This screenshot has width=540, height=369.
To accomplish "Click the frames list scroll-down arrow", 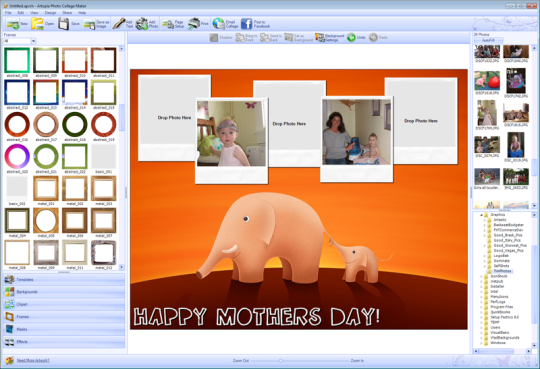I will [x=122, y=267].
